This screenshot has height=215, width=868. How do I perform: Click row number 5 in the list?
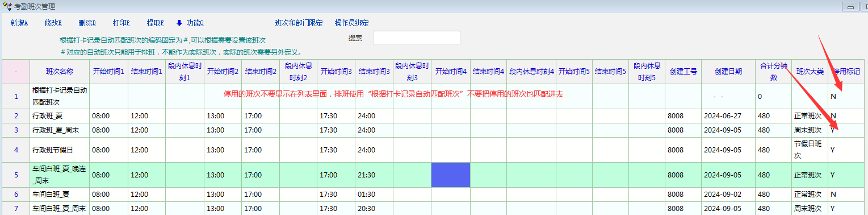tap(16, 175)
